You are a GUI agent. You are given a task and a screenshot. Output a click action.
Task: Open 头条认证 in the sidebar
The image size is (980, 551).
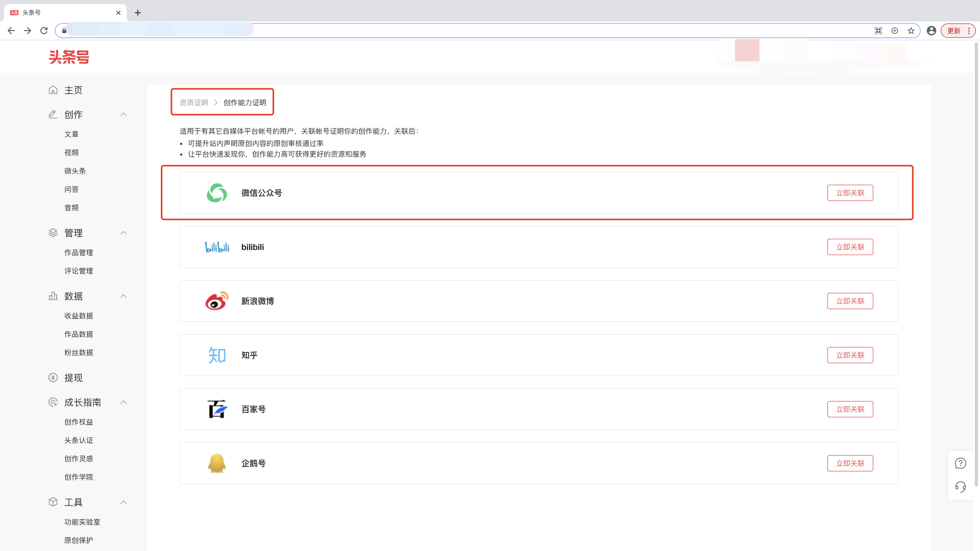[79, 440]
